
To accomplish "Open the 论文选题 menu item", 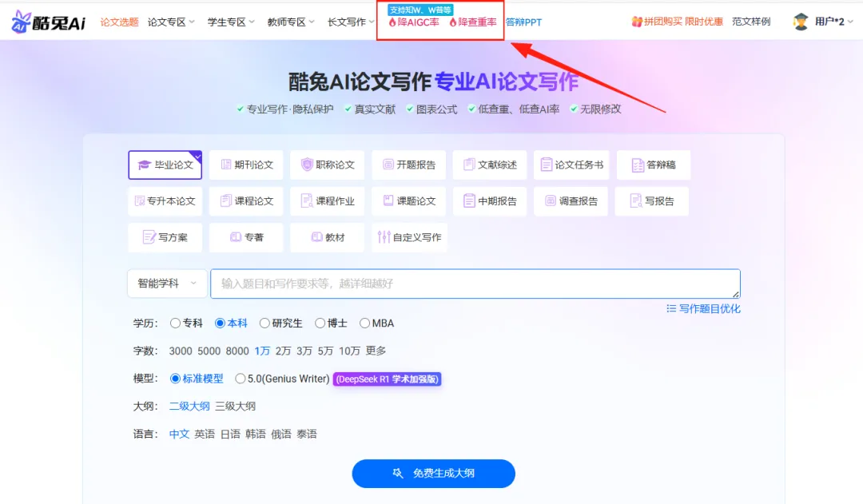I will pyautogui.click(x=119, y=22).
